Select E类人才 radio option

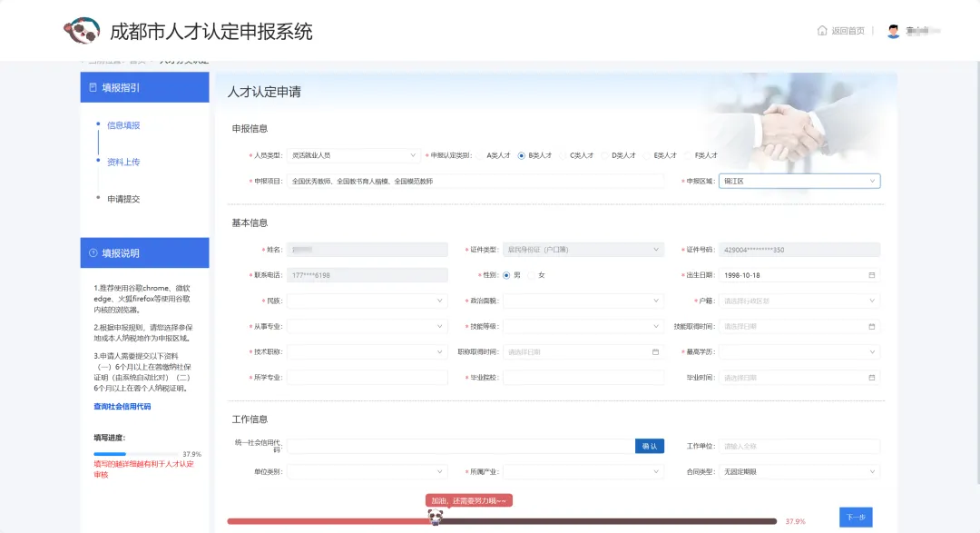pos(647,155)
